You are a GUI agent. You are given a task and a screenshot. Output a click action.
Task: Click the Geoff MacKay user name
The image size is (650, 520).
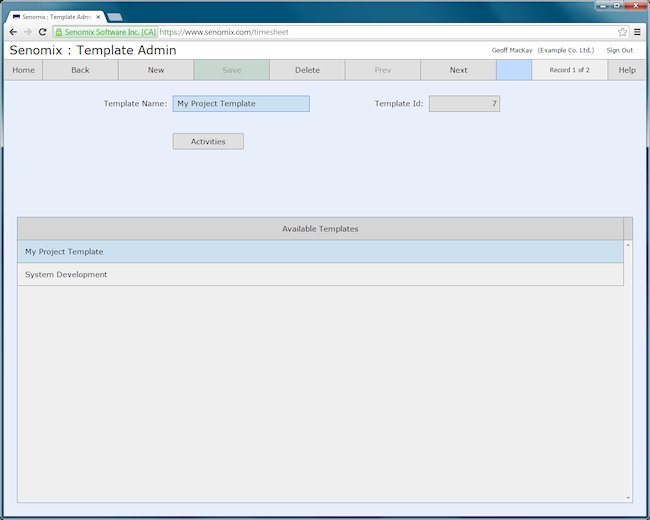[512, 50]
